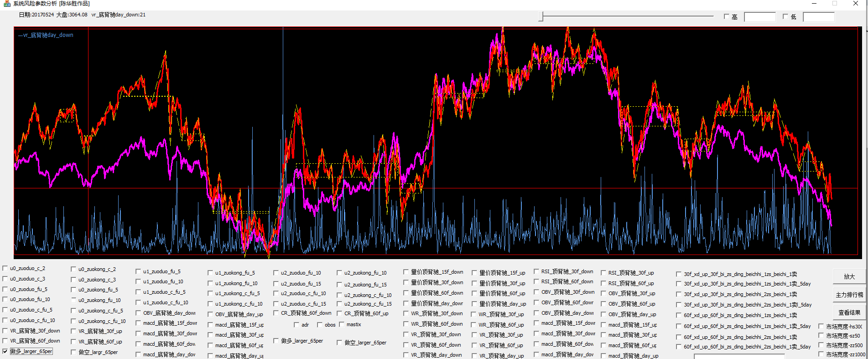Tick 市场宽度-zz500
This screenshot has height=359, width=868.
(821, 345)
